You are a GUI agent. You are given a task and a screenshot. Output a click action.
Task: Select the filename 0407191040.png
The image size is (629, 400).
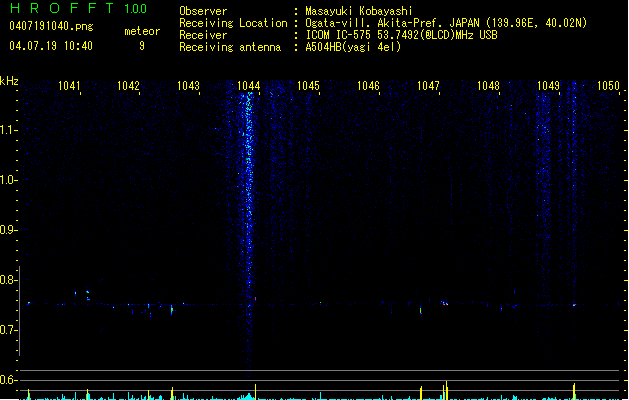[x=51, y=26]
